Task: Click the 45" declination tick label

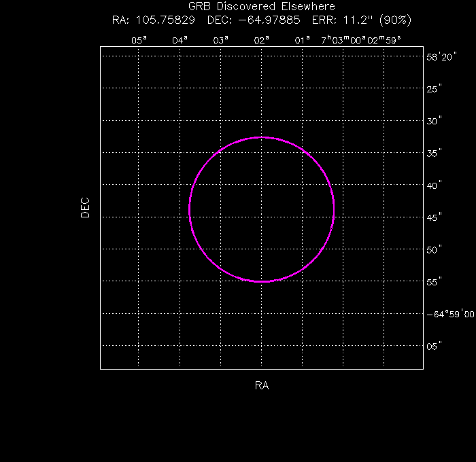Action: click(434, 217)
